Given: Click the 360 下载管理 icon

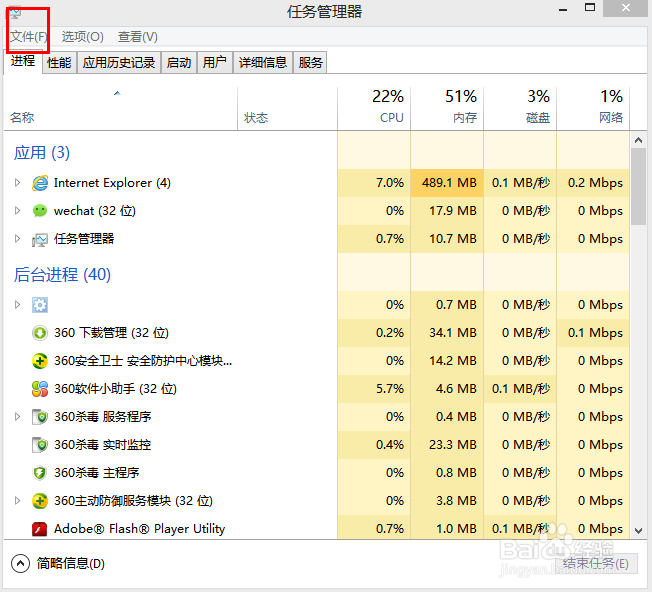Looking at the screenshot, I should pyautogui.click(x=40, y=333).
